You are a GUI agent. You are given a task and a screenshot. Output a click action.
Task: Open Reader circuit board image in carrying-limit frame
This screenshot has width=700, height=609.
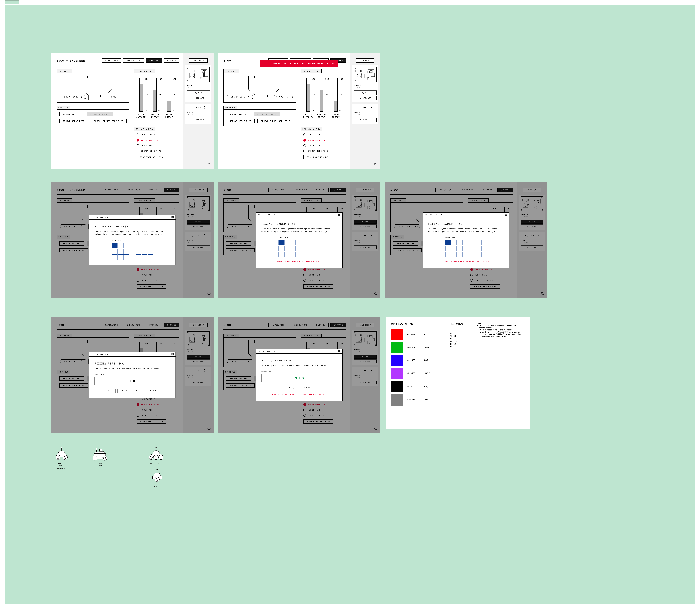tap(365, 74)
